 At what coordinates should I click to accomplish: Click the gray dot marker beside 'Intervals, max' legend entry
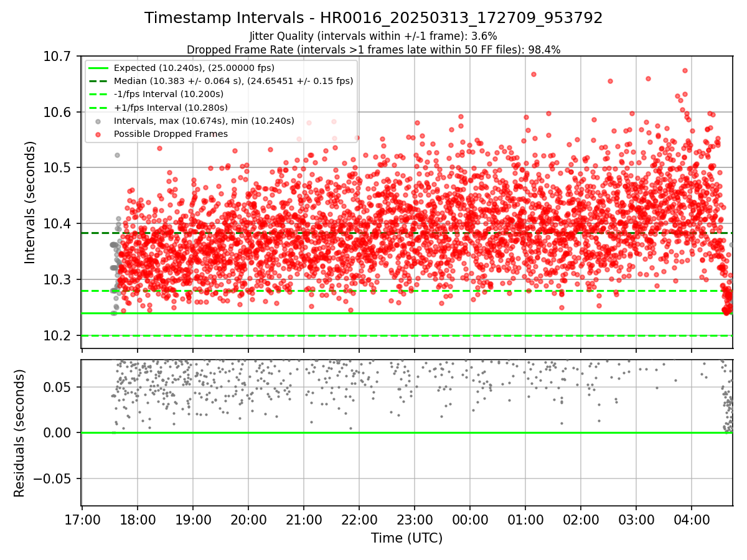point(98,121)
